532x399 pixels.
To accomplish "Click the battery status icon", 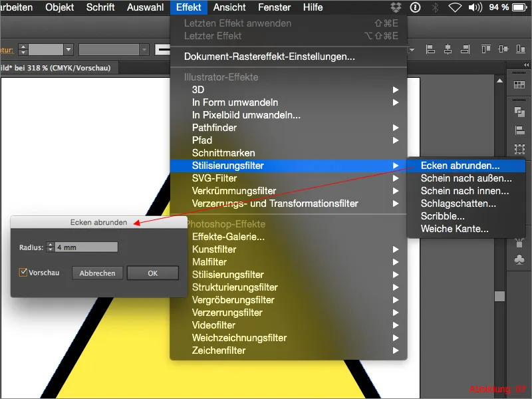I will pos(519,7).
